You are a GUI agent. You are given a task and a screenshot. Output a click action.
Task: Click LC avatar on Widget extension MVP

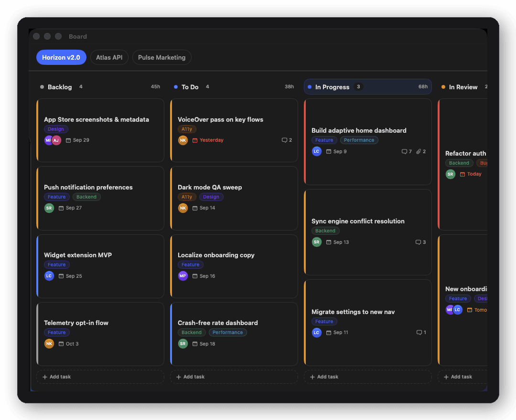coord(49,276)
